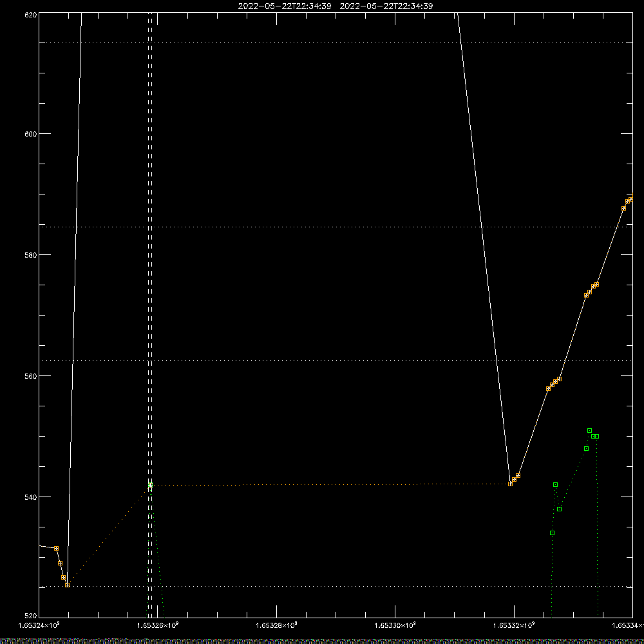Click the x-axis label 1.65332×10⁹
The width and height of the screenshot is (644, 644).
click(514, 625)
